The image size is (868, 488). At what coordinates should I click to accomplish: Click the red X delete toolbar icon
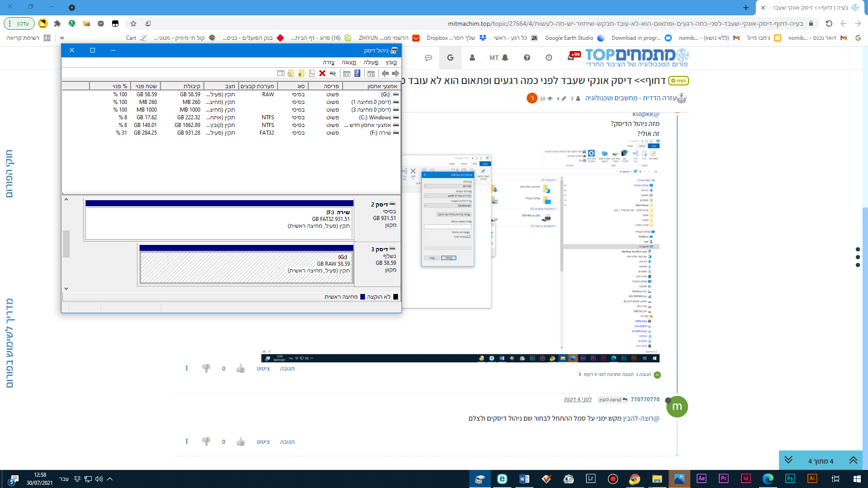pos(322,74)
